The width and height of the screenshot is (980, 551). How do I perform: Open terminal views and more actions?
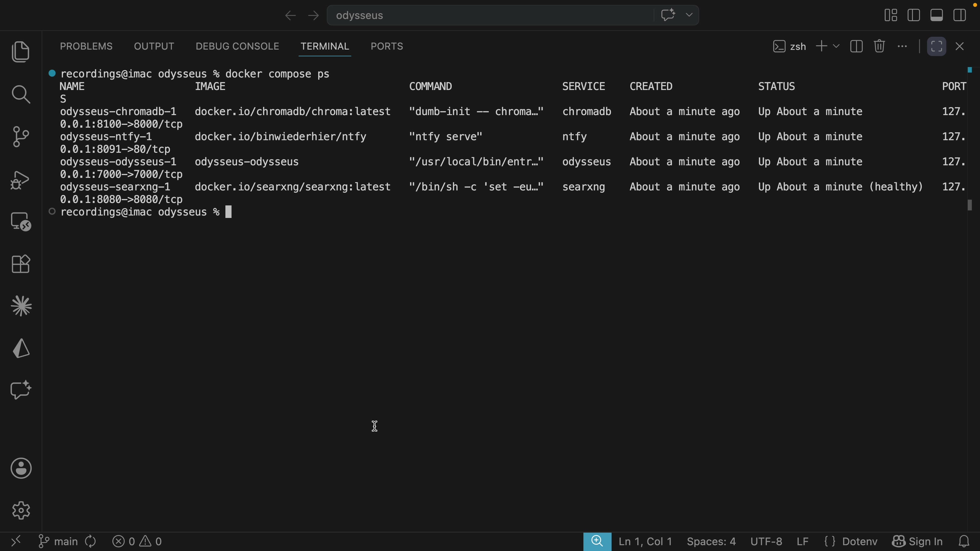pyautogui.click(x=902, y=47)
